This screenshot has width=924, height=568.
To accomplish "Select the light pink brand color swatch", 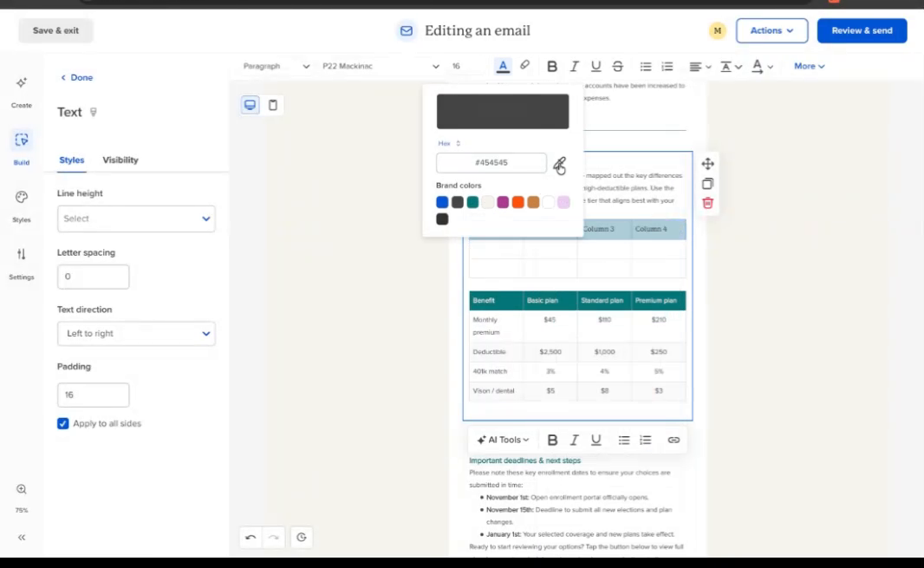I will click(x=563, y=202).
